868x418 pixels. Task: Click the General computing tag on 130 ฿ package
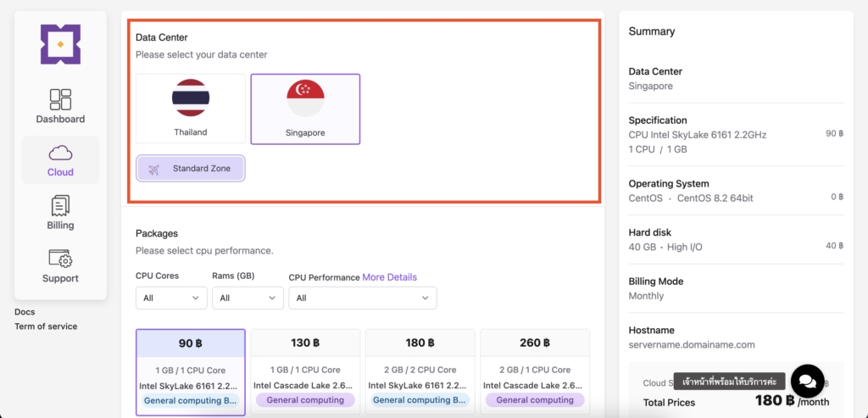coord(305,400)
